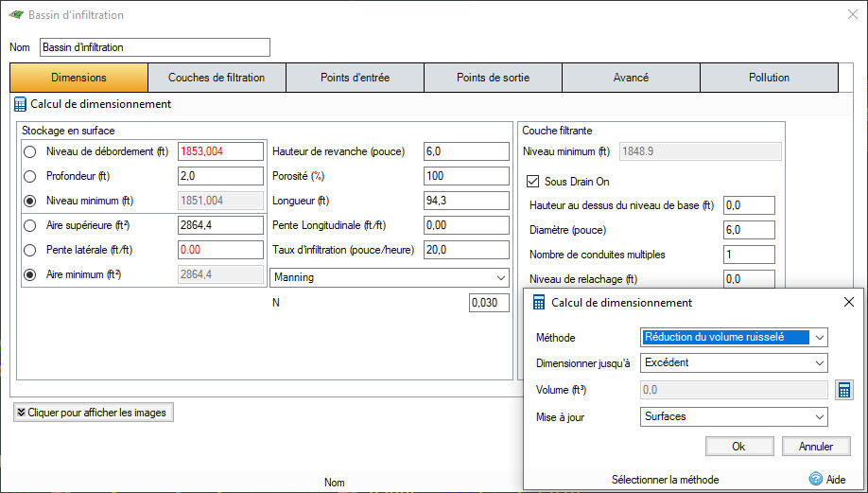Click Couche filtrante Niveau minimum field 1848.9
The image size is (868, 493).
(700, 151)
